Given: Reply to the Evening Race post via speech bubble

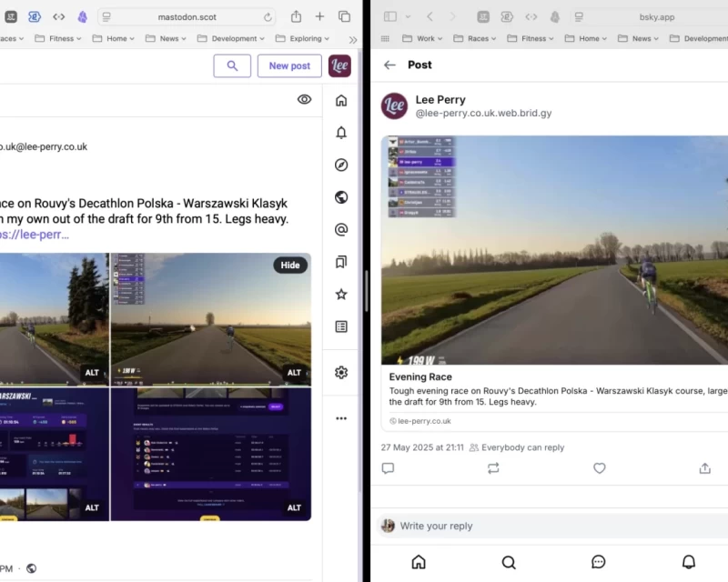Looking at the screenshot, I should click(x=388, y=468).
